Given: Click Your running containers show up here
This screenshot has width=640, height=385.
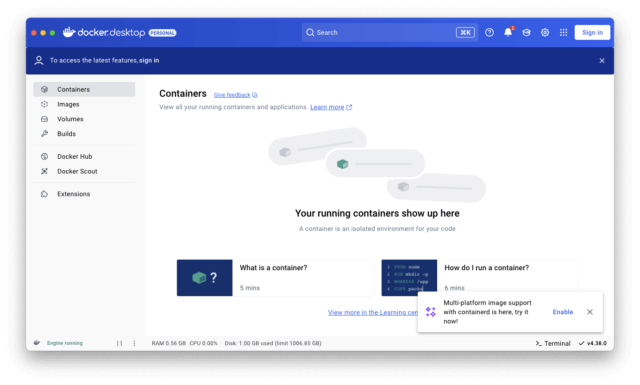Looking at the screenshot, I should tap(377, 214).
